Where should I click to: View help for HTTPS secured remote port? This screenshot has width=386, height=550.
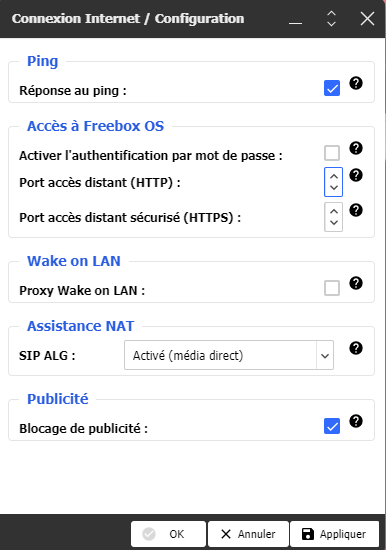(356, 210)
